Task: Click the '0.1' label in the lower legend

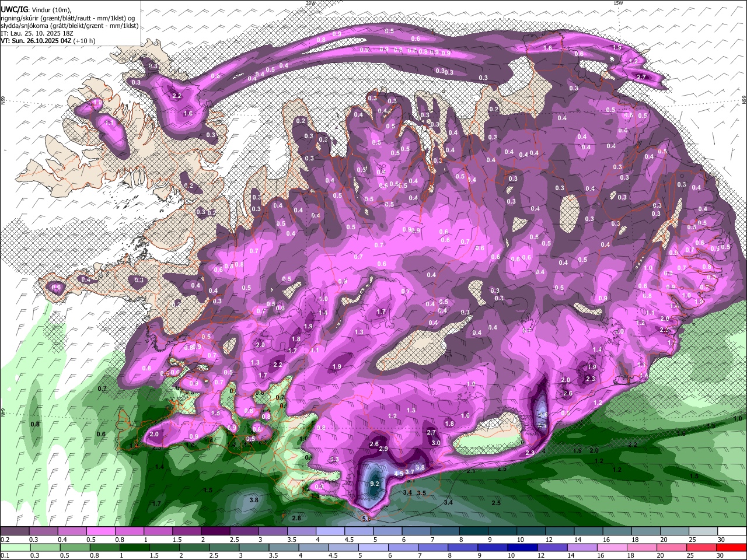Action: click(x=4, y=556)
